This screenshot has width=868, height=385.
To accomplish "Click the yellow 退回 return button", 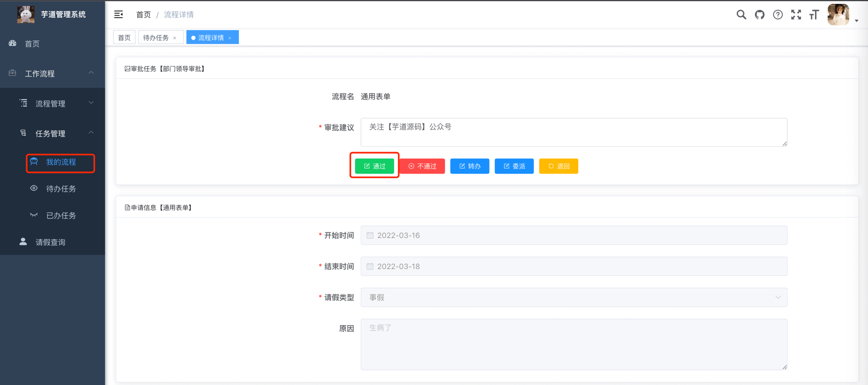I will coord(558,166).
